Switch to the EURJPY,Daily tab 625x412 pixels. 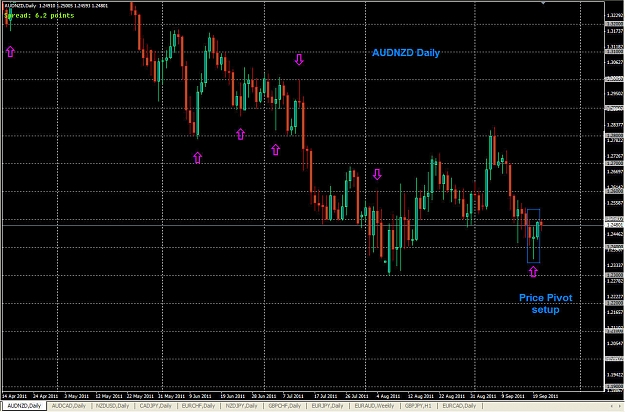[x=327, y=406]
